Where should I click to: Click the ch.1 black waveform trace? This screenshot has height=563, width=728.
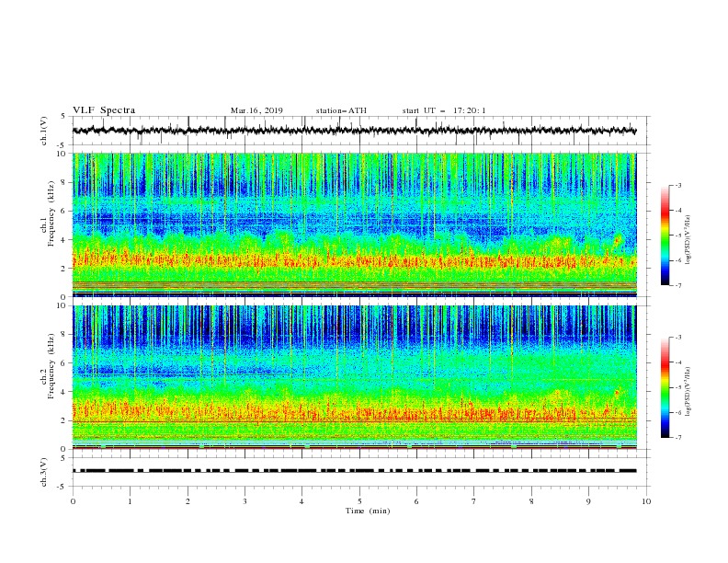click(x=354, y=131)
